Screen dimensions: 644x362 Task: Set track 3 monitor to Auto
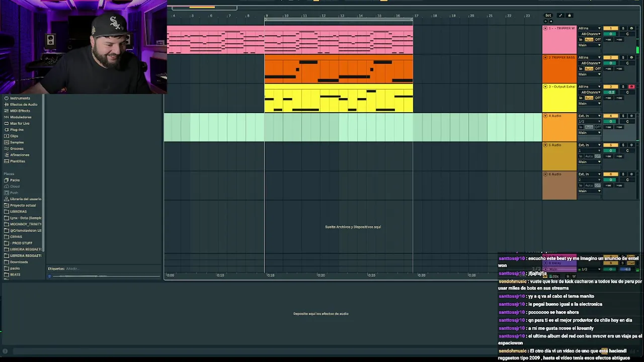(589, 98)
